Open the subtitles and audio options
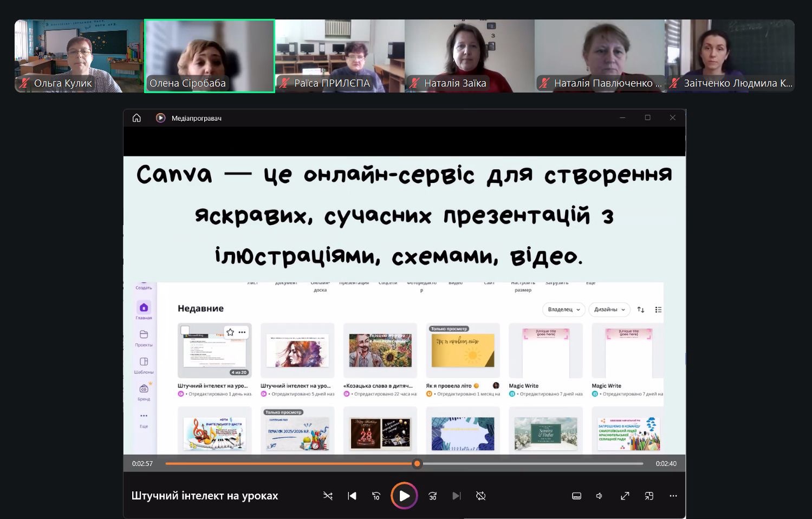This screenshot has height=519, width=812. coord(576,496)
